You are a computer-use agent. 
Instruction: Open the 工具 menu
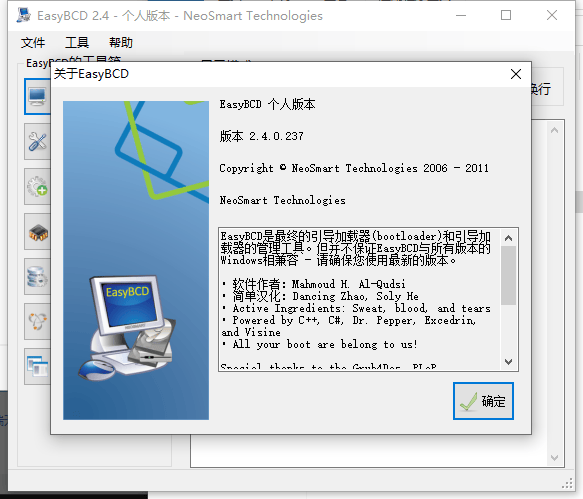(77, 42)
